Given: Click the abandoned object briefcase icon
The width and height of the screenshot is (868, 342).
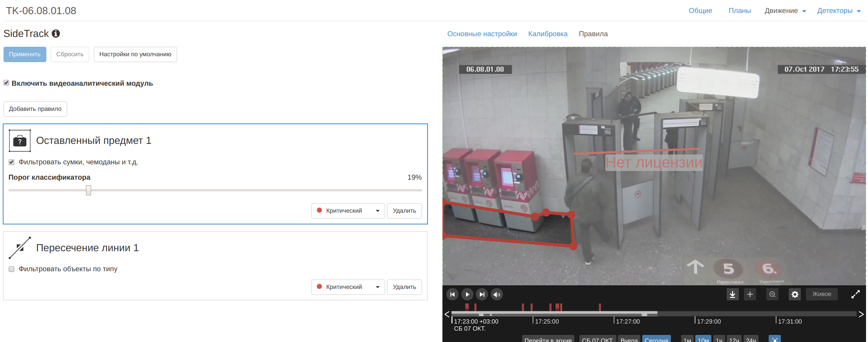Looking at the screenshot, I should 20,141.
